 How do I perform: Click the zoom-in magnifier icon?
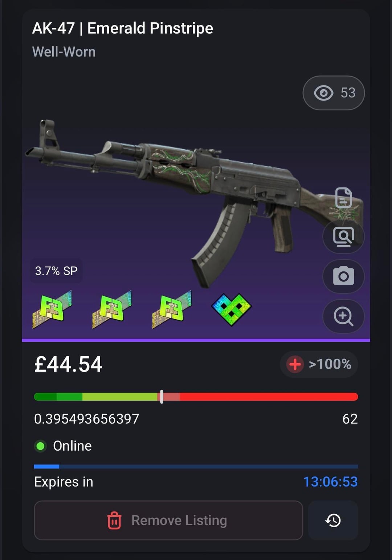tap(343, 316)
